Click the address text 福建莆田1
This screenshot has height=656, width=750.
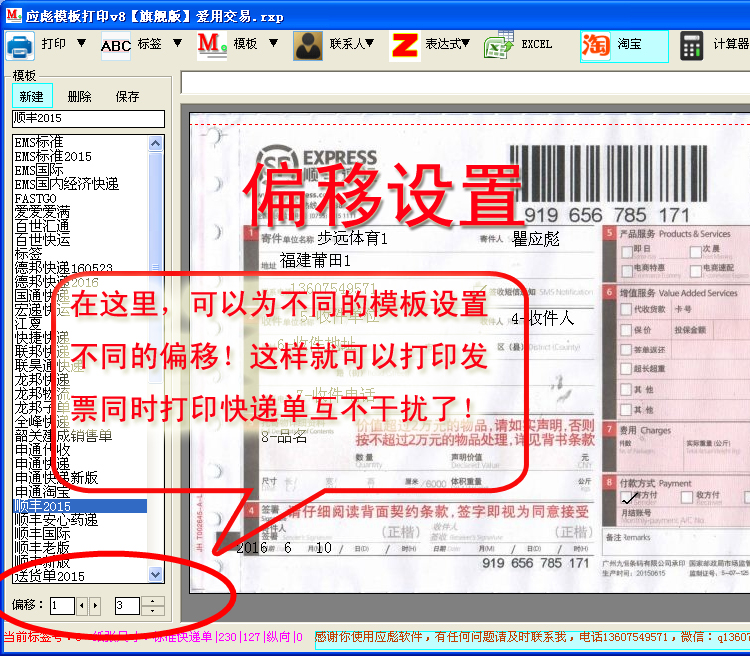[x=315, y=261]
